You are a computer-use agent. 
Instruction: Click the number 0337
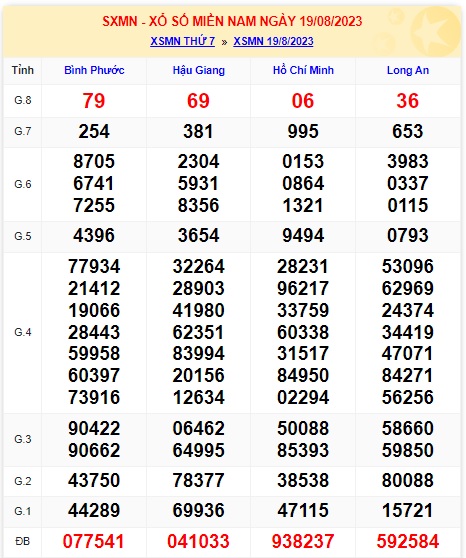(408, 184)
